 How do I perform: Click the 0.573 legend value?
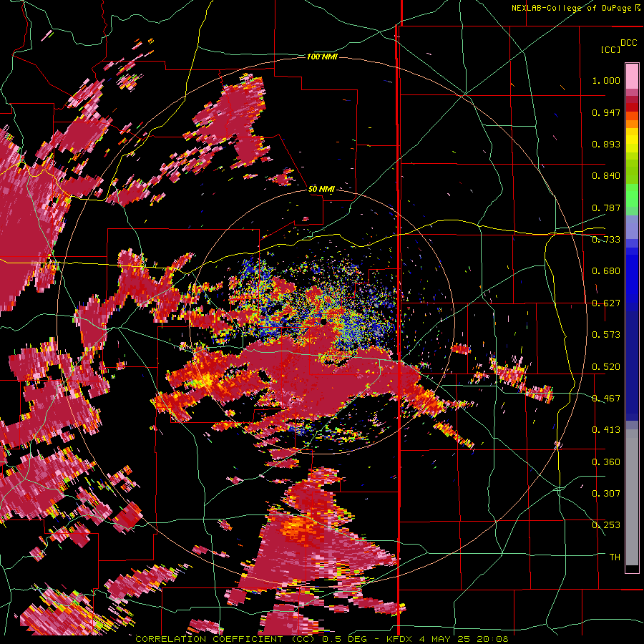[x=606, y=335]
